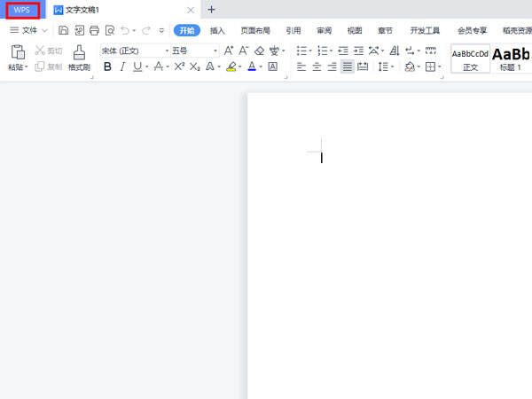Expand the 文件 menu dropdown
Viewport: 532px width, 399px height.
tap(28, 30)
